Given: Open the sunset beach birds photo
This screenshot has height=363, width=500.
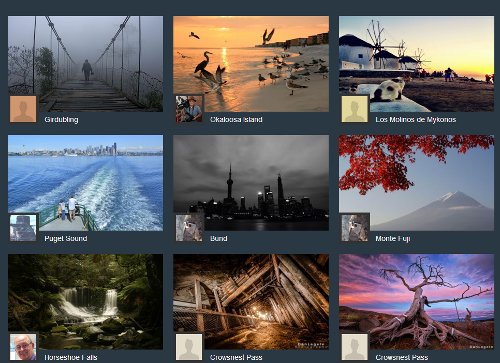Looking at the screenshot, I should pyautogui.click(x=251, y=64).
